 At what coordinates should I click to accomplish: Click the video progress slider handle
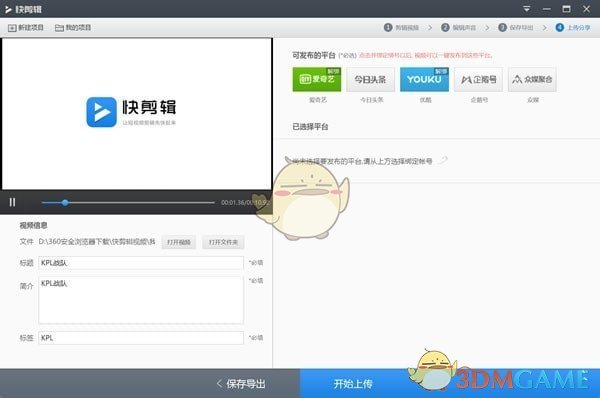pyautogui.click(x=65, y=202)
